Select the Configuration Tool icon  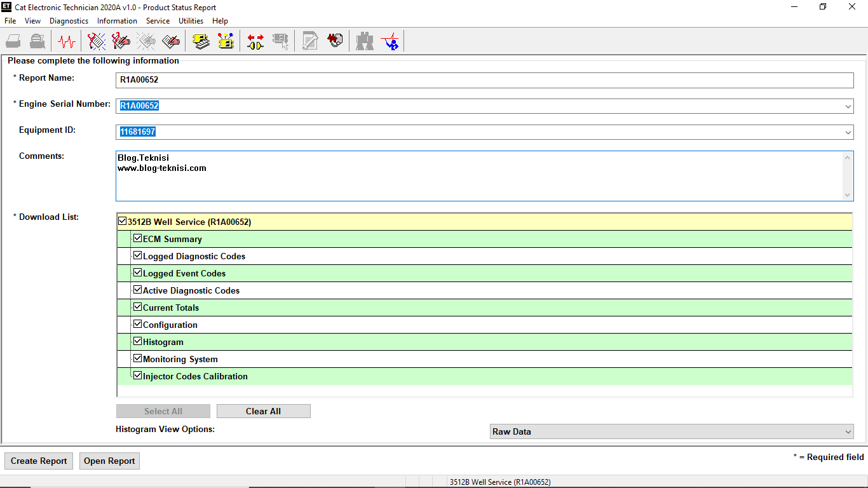226,41
